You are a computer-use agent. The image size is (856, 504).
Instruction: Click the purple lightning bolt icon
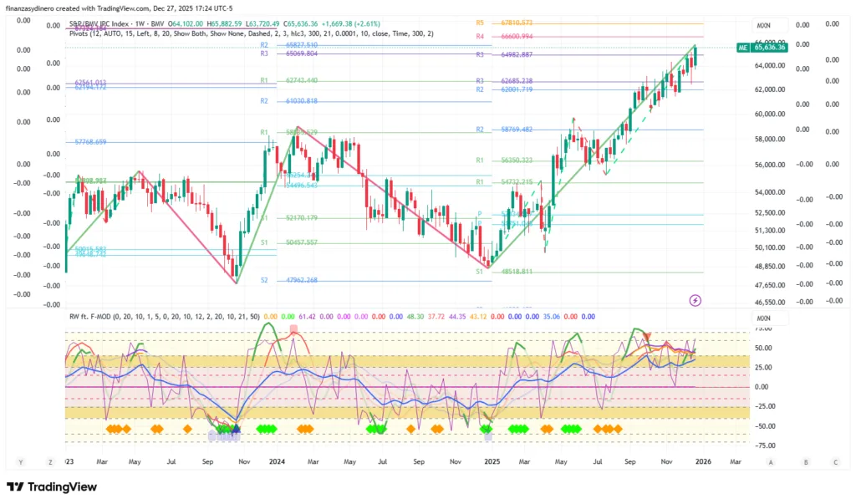coord(695,299)
